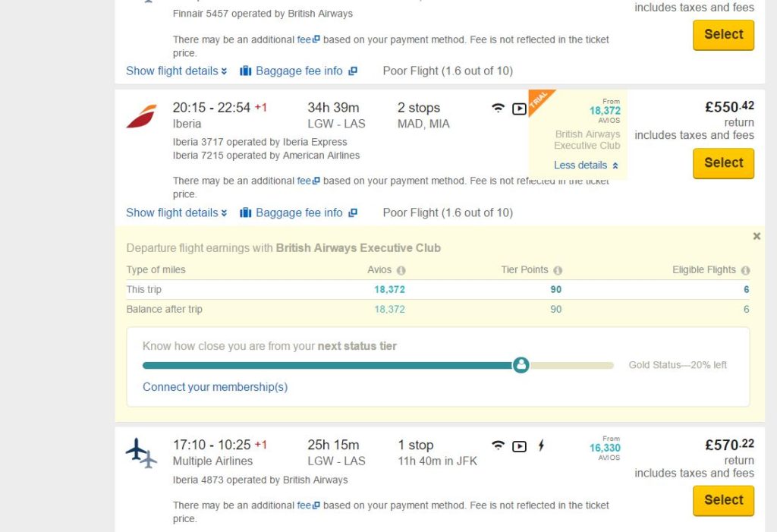The height and width of the screenshot is (532, 777).
Task: Open Baggage fee info for Iberia flight
Action: pos(298,212)
